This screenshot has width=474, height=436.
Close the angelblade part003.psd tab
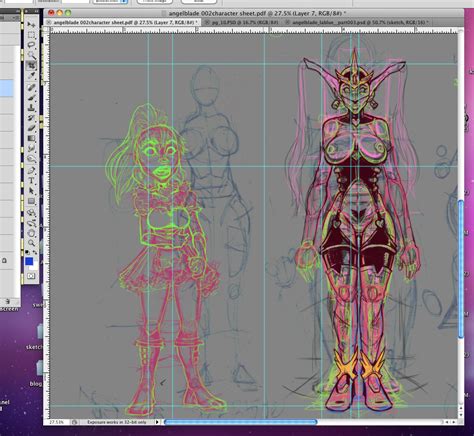pos(287,22)
